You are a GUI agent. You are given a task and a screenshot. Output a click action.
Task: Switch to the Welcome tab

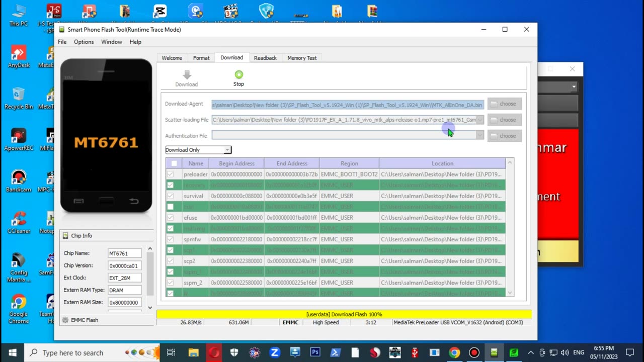coord(172,58)
